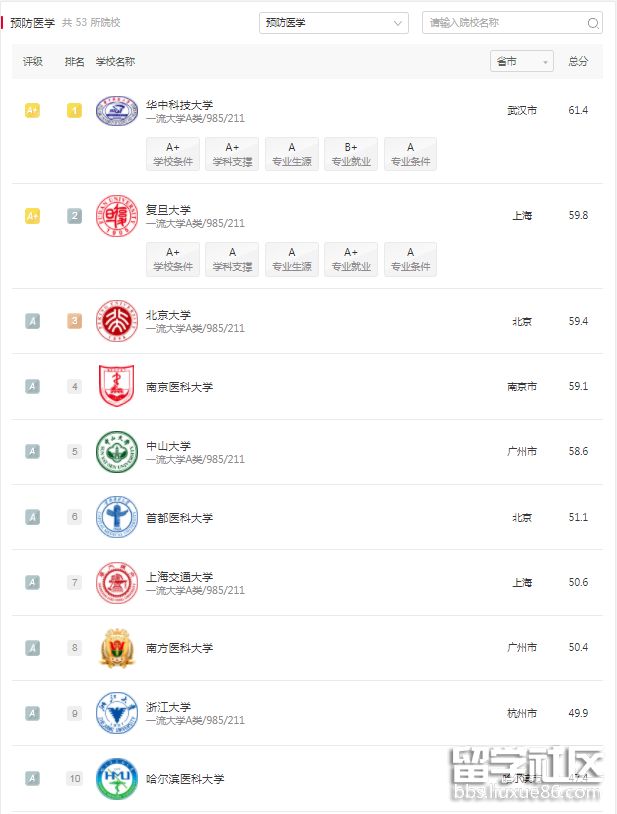Expand the 省市 filter dropdown
This screenshot has height=814, width=617.
coord(520,61)
